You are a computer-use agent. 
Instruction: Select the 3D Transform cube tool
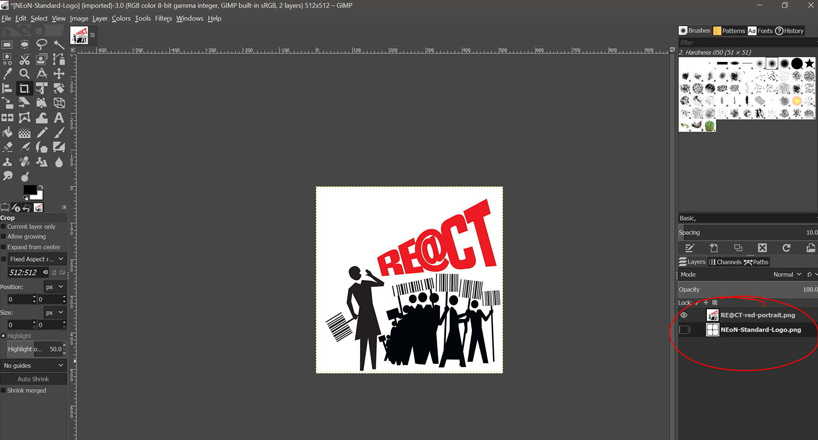coord(59,103)
